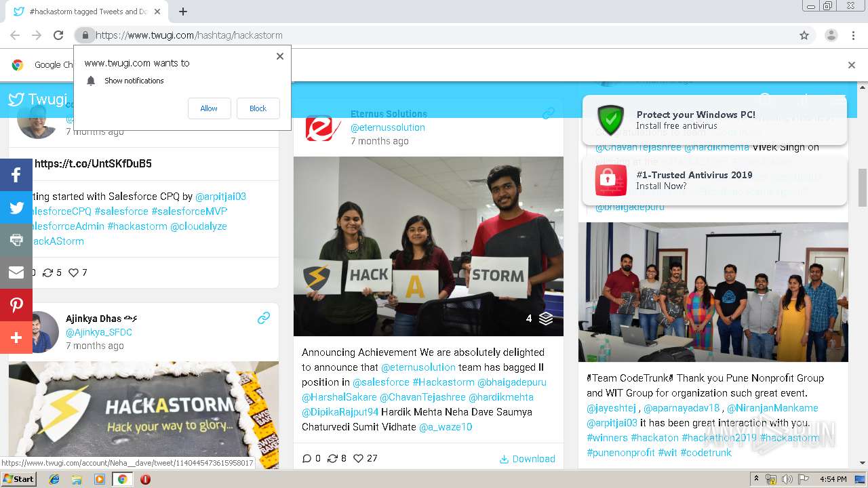
Task: Bookmark this page with star icon
Action: click(x=804, y=35)
